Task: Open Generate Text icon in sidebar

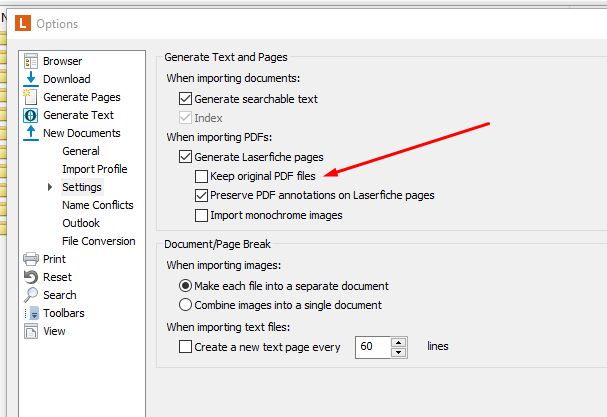Action: (31, 115)
